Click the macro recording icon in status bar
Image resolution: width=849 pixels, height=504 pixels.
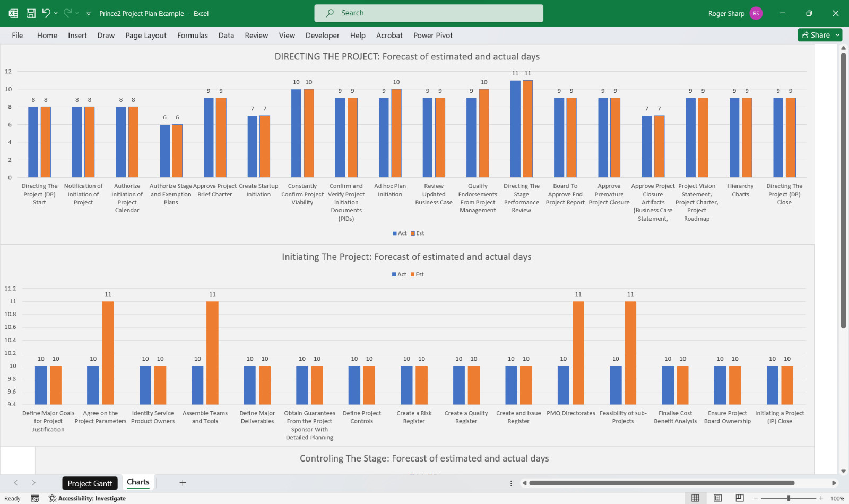point(35,498)
